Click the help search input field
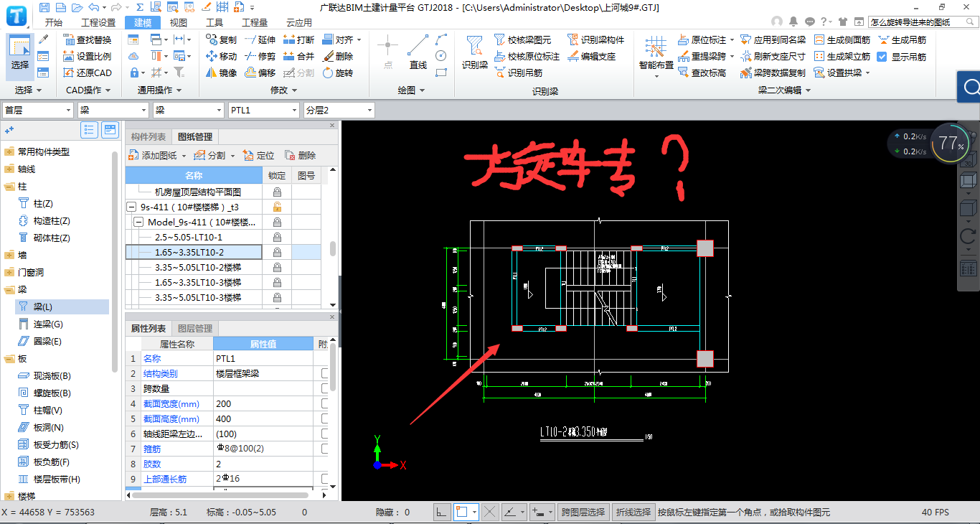Image resolution: width=980 pixels, height=524 pixels. 922,22
